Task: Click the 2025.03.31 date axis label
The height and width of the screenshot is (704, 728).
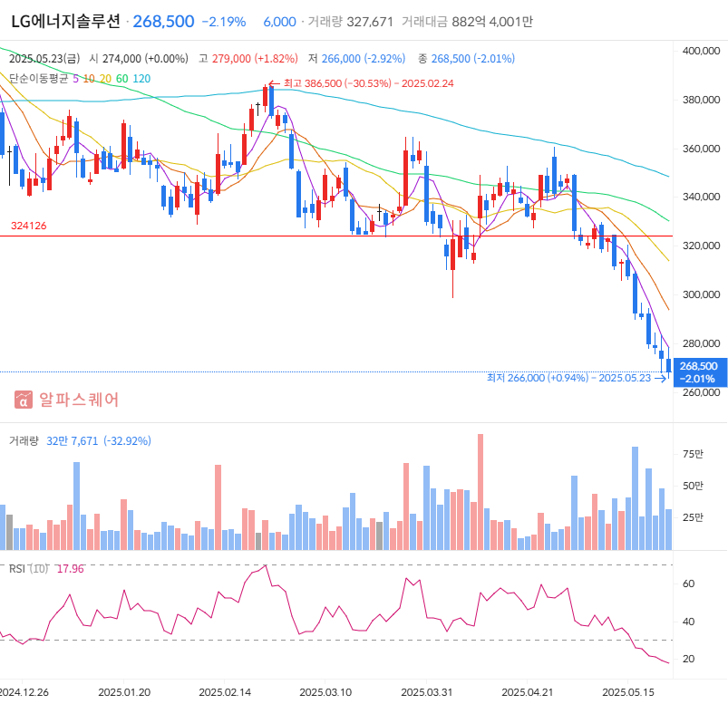Action: pyautogui.click(x=426, y=692)
